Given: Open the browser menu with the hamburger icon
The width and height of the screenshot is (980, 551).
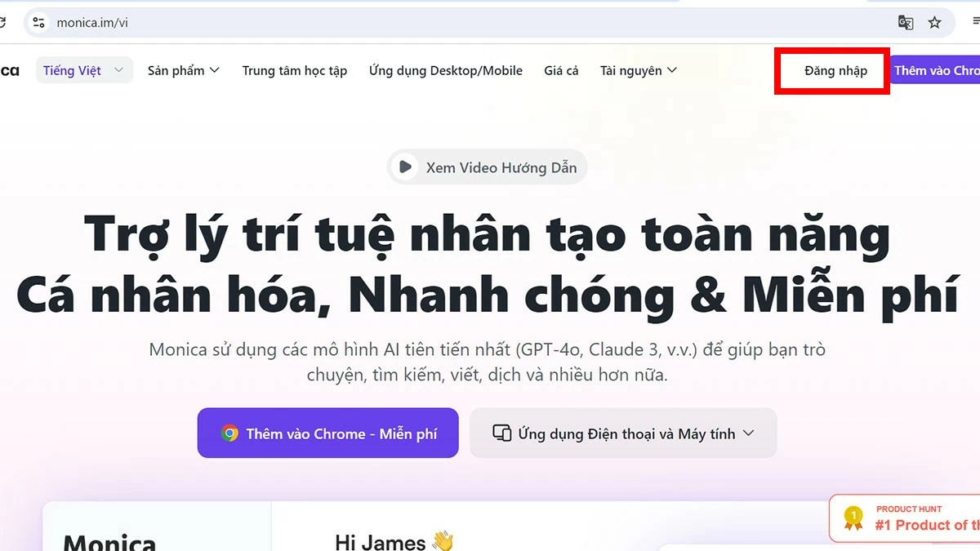Looking at the screenshot, I should (x=973, y=23).
